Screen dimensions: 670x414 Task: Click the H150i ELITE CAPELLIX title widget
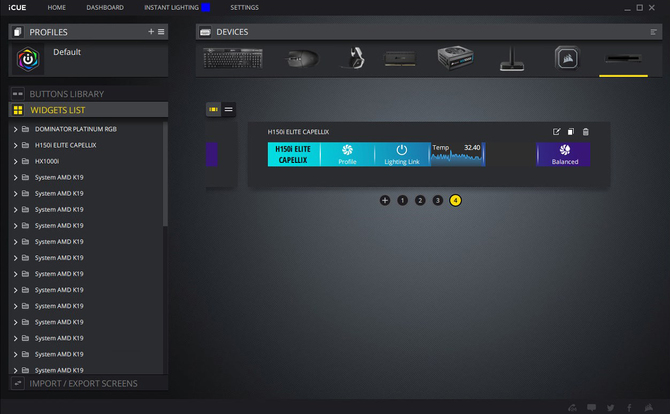click(x=294, y=154)
